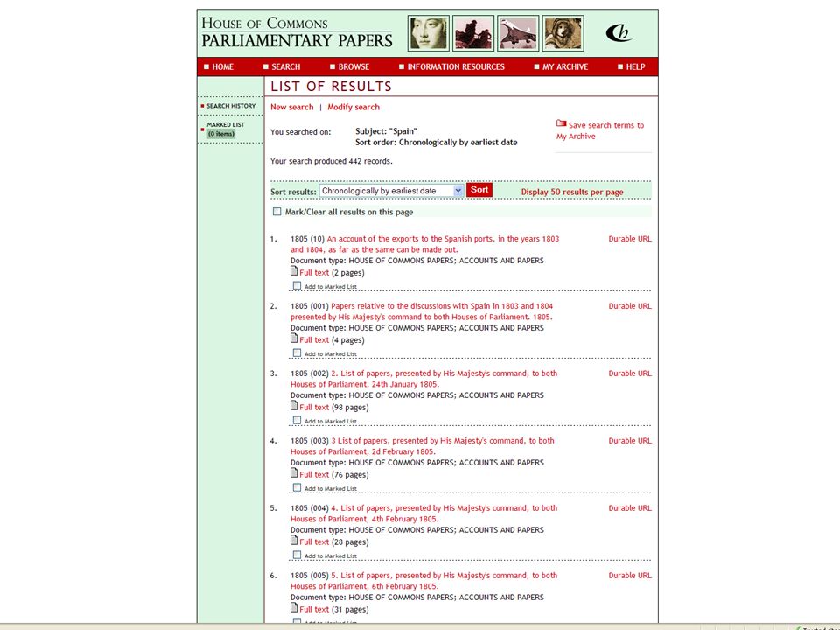Switch to Display 50 results per page
840x630 pixels.
click(x=572, y=192)
